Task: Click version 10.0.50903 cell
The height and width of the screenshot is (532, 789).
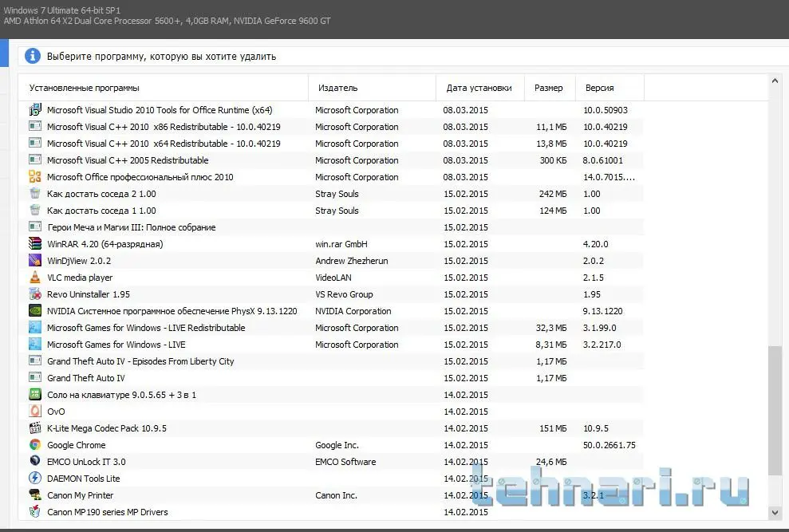Action: pos(606,110)
